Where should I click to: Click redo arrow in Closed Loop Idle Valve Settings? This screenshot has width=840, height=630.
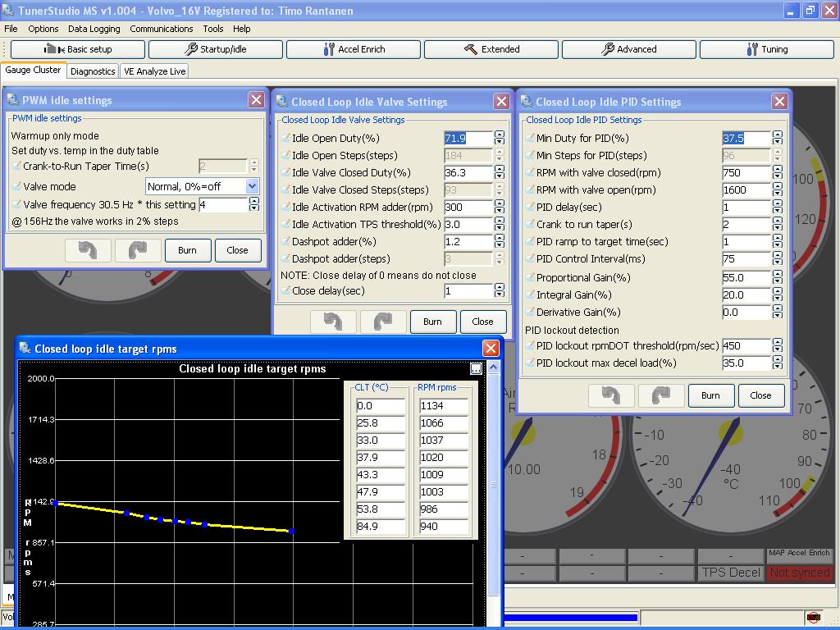pyautogui.click(x=383, y=322)
